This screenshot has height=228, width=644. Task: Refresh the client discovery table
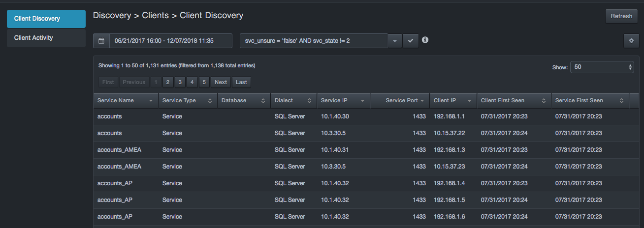621,16
